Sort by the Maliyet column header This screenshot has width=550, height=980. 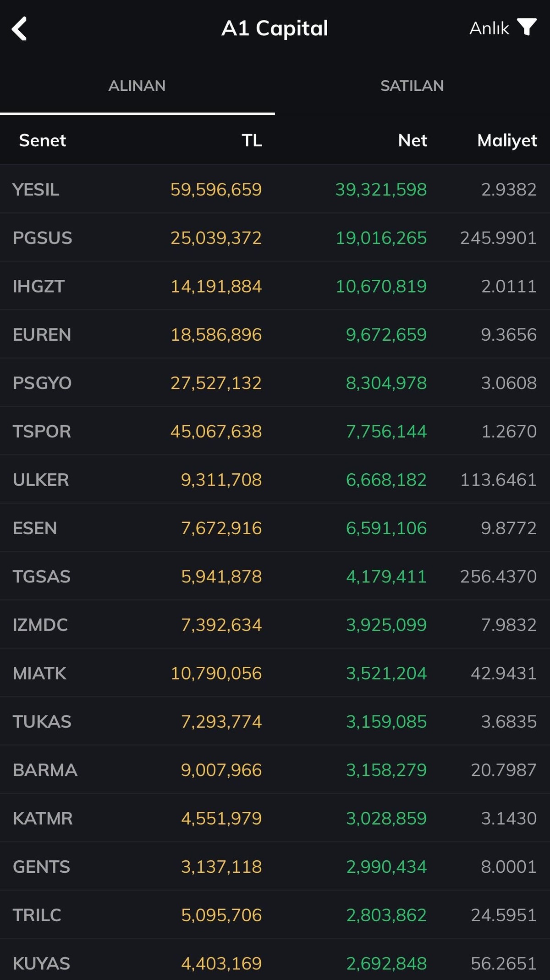tap(507, 141)
